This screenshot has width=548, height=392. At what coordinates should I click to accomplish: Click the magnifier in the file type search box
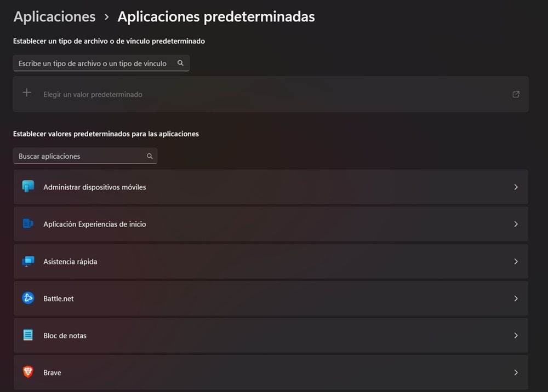click(180, 63)
